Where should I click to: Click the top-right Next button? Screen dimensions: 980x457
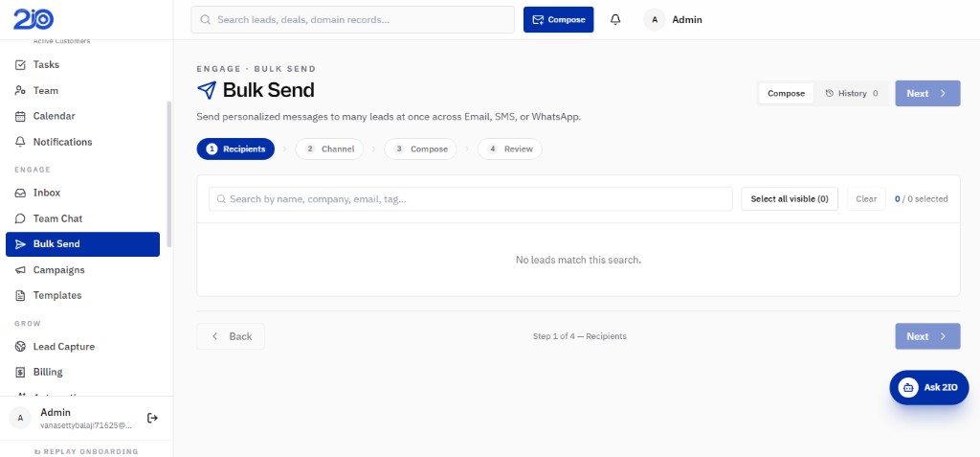(x=927, y=93)
